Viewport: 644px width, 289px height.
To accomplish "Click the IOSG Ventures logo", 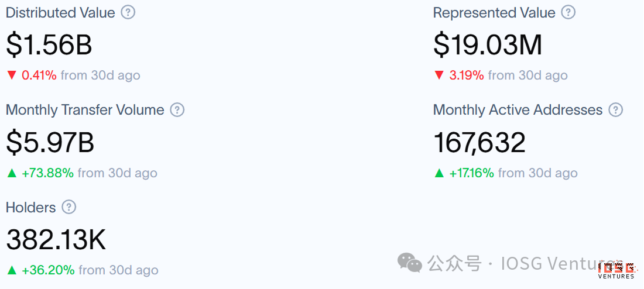I will (x=616, y=271).
